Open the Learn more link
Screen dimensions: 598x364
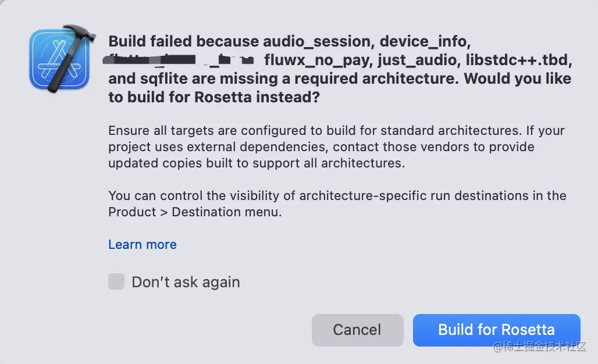coord(143,245)
